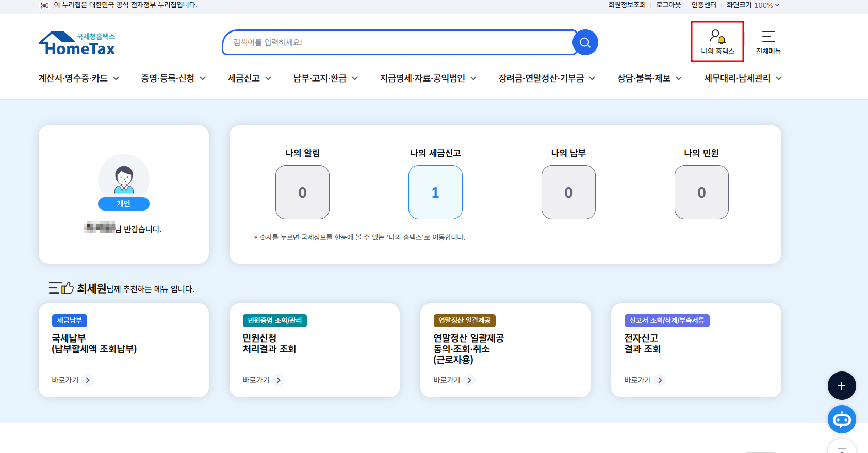868x453 pixels.
Task: Click the 세금납부 tag label
Action: point(70,320)
